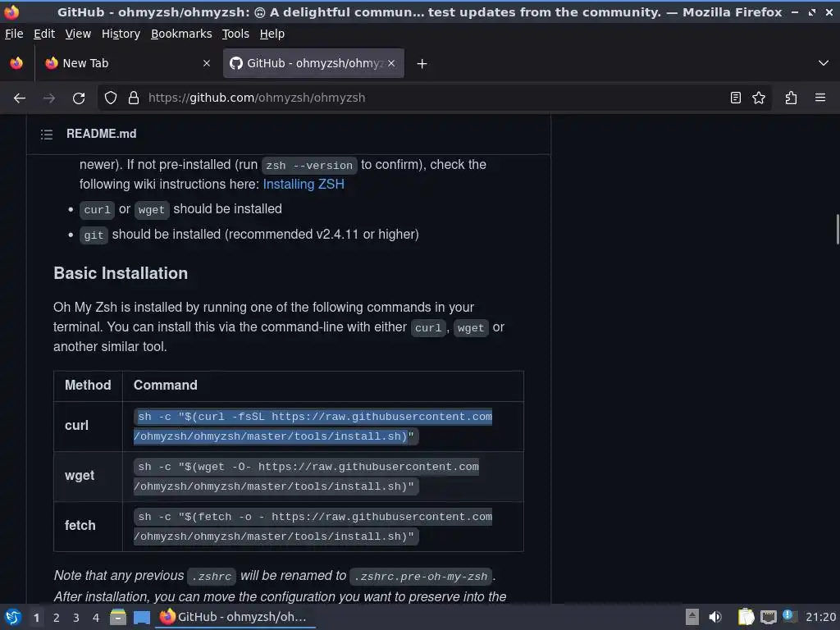This screenshot has height=630, width=840.
Task: Open the update notification tray icon
Action: pos(788,615)
